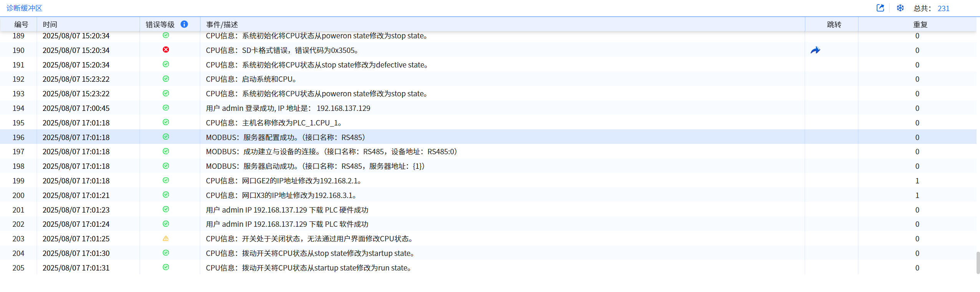Sort by the 编号 column header
980x292 pixels.
coord(21,25)
